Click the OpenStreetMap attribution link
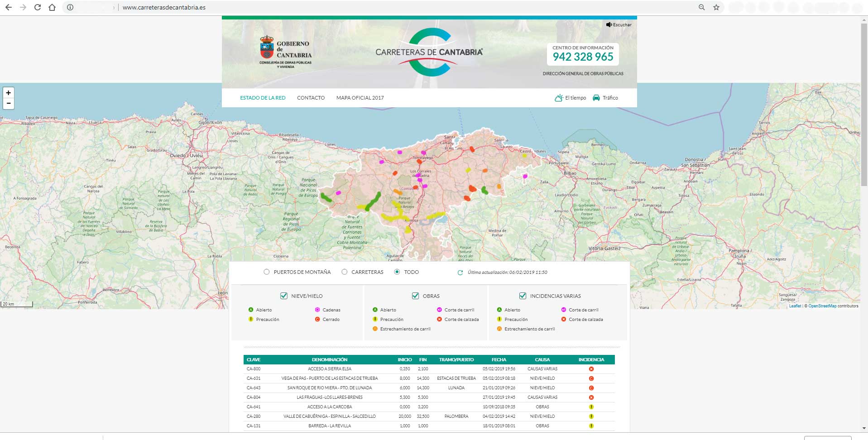Screen dimensions: 868x440 822,306
